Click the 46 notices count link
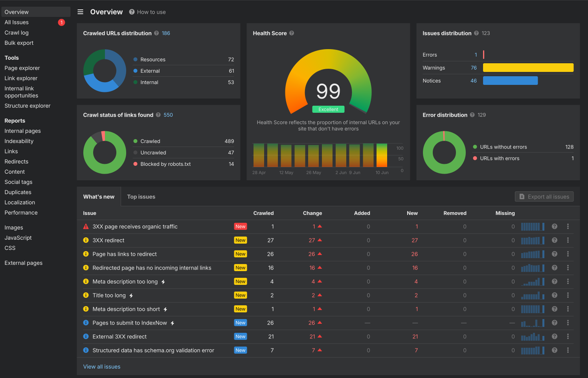The image size is (588, 378). (474, 81)
